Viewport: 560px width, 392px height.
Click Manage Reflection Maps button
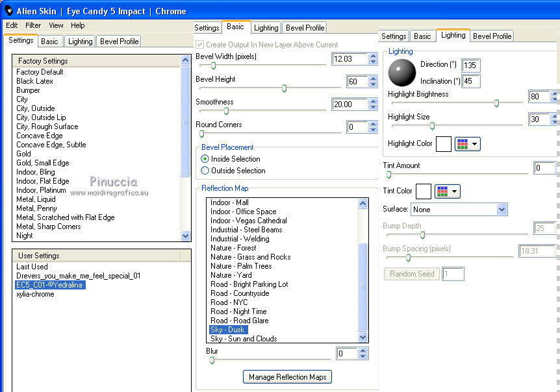pyautogui.click(x=288, y=377)
